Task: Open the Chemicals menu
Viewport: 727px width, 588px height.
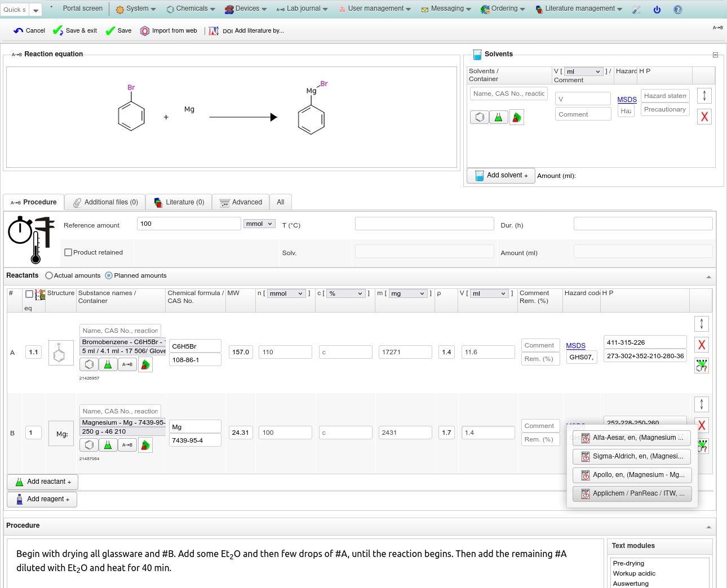Action: [x=191, y=8]
